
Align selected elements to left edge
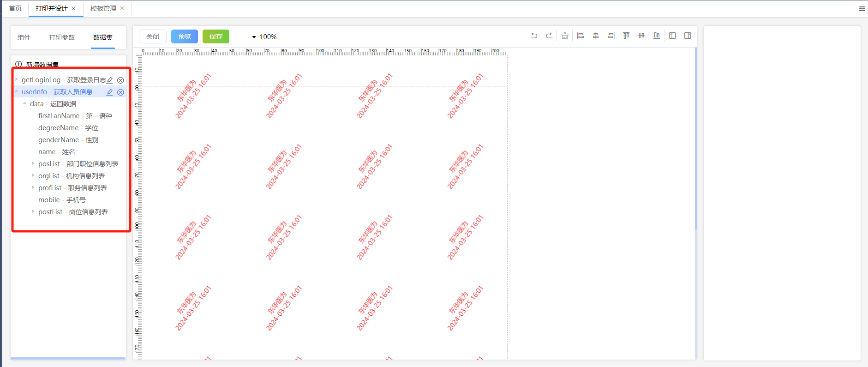tap(581, 36)
